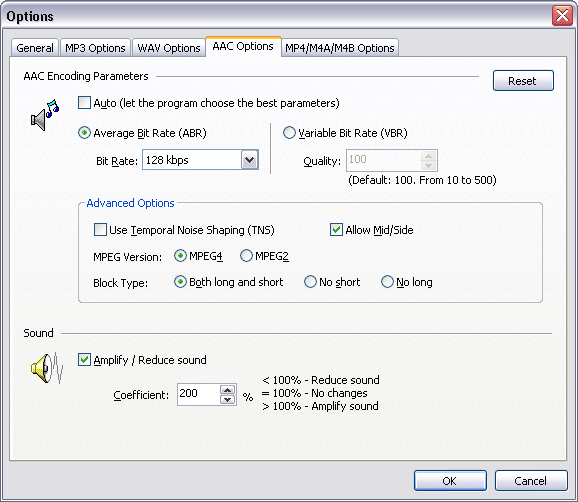Select Variable Bit Rate (VBR) radio button

(x=289, y=133)
